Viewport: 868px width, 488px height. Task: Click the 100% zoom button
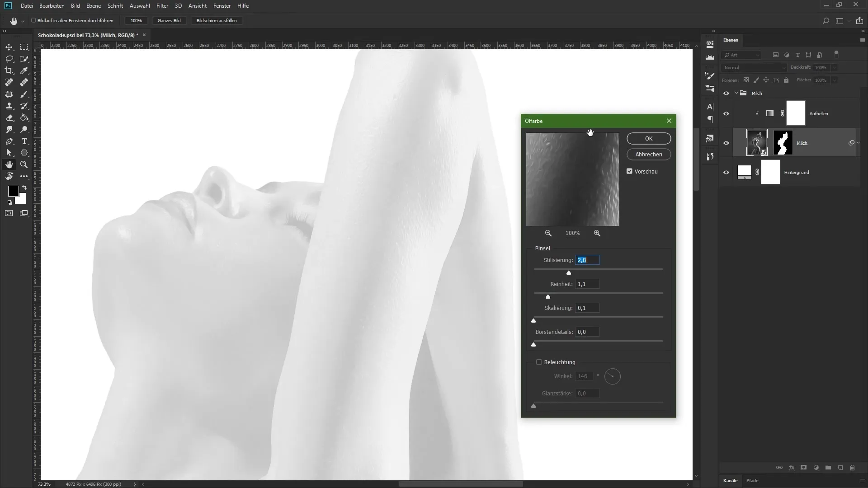pyautogui.click(x=136, y=20)
